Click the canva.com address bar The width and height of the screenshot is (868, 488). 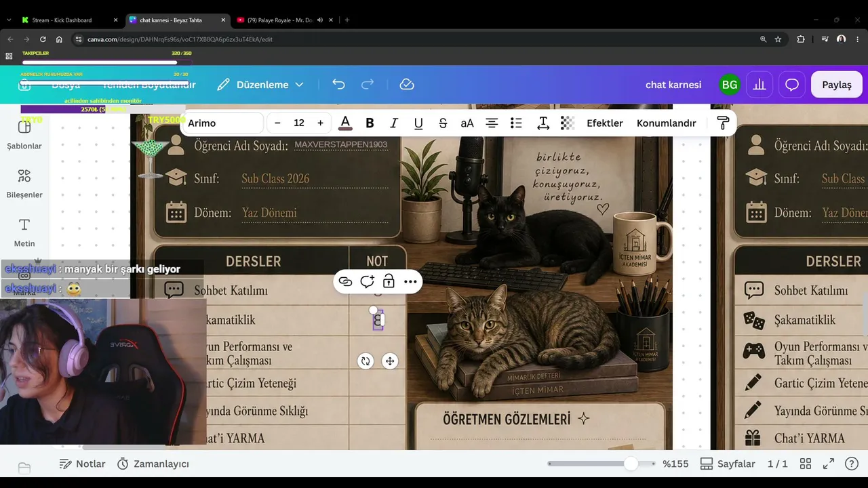(x=414, y=39)
